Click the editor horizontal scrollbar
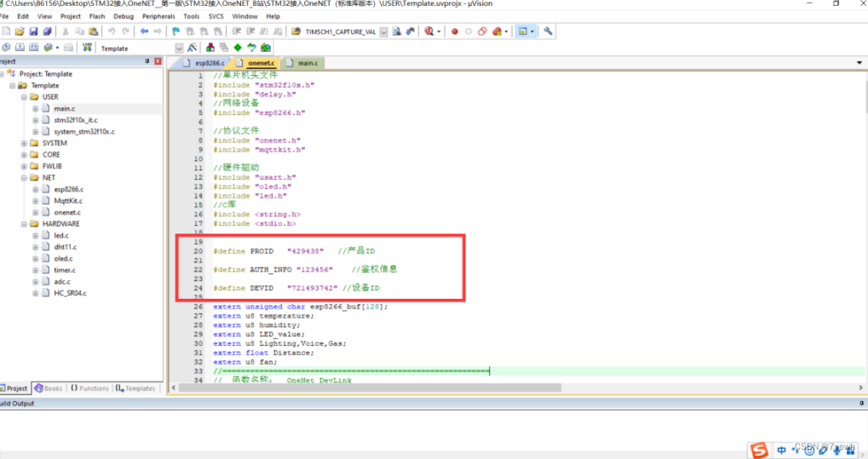Viewport: 868px width, 459px height. coord(370,388)
